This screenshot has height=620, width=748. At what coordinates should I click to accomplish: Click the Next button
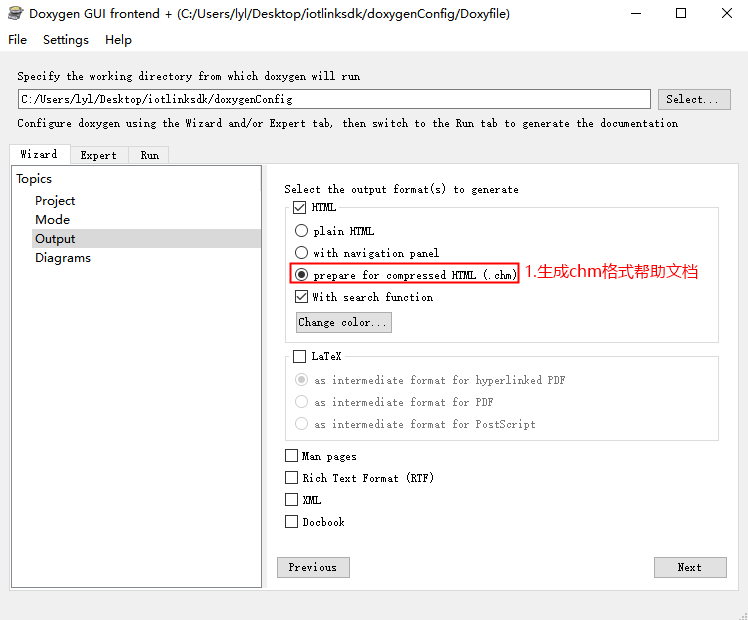pos(690,568)
